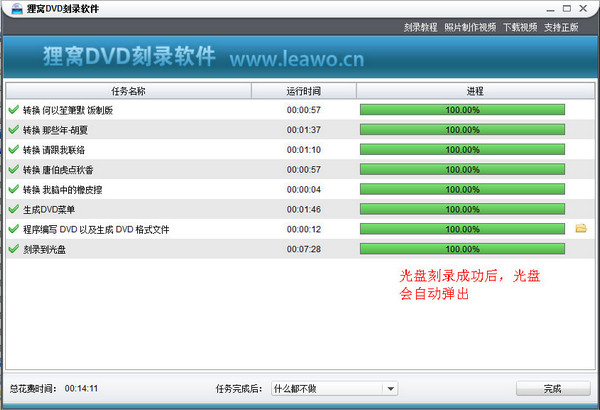
Task: Click checkmark icon beside 转换 何以笙箫默
Action: [13, 110]
